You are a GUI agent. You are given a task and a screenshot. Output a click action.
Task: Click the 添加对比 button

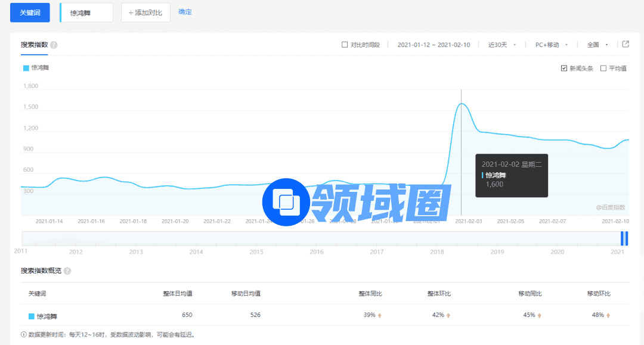click(x=145, y=13)
